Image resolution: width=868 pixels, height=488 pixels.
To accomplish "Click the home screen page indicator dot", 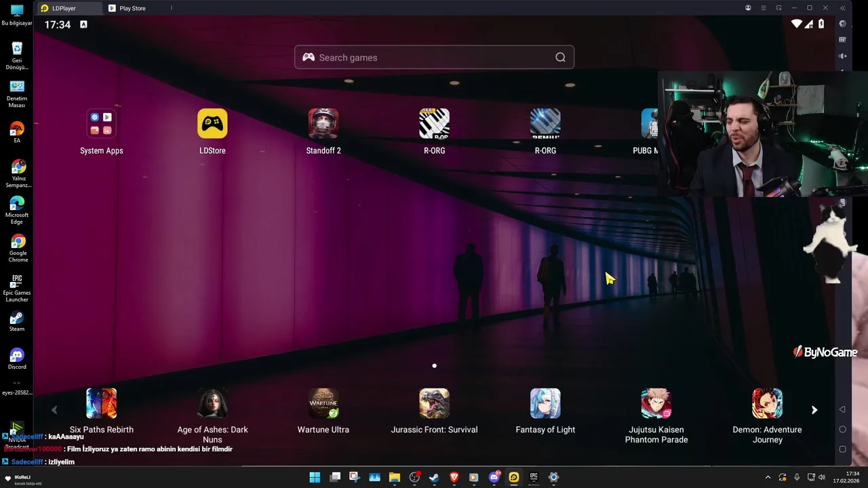I will [x=435, y=366].
